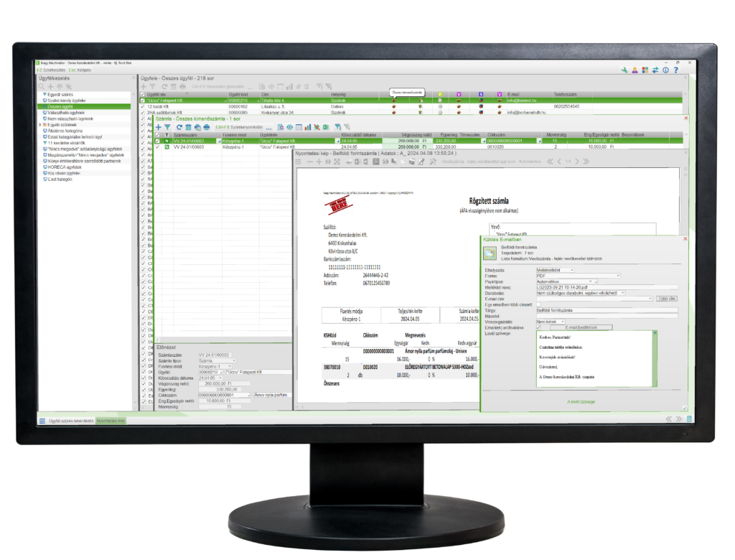Switch to the 'Ügyfél szűrés lekérdezés' bottom tab

pyautogui.click(x=71, y=421)
